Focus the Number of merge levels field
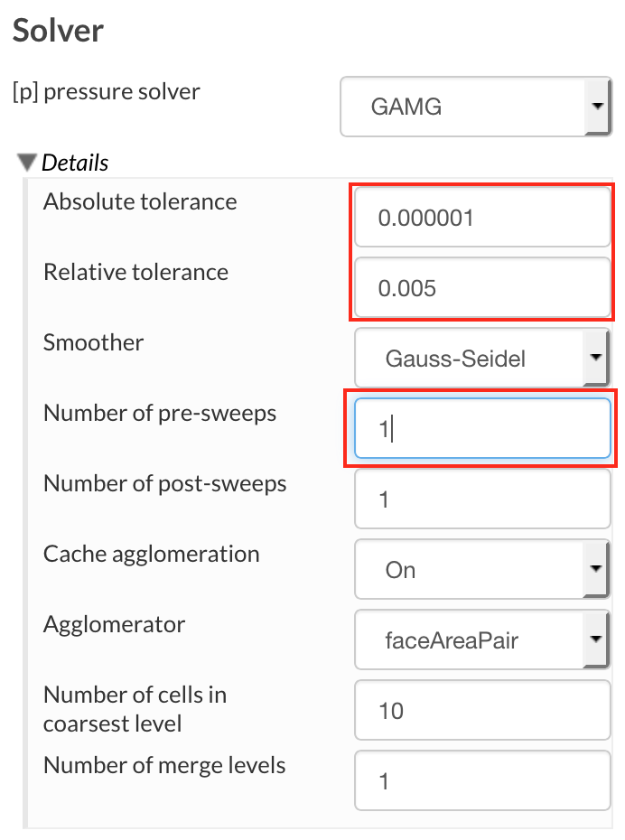 click(482, 779)
